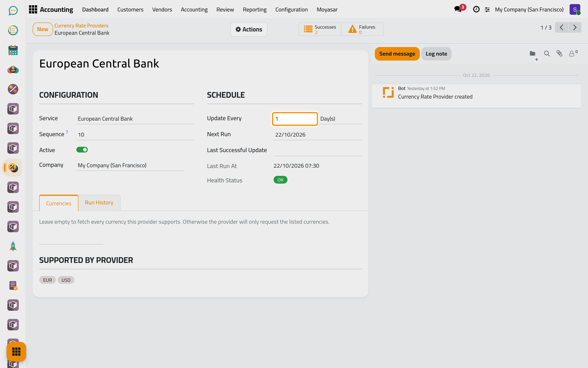Open the Configuration menu

pyautogui.click(x=292, y=10)
